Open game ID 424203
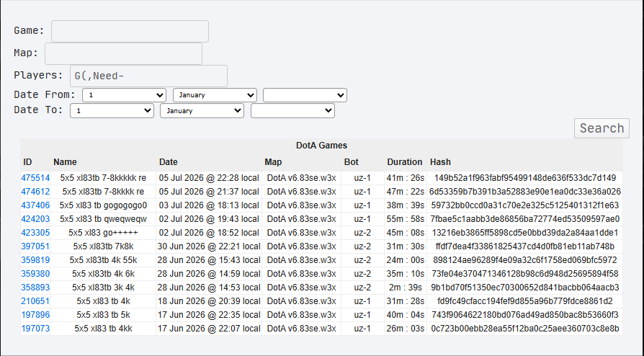644x356 pixels. click(x=35, y=219)
